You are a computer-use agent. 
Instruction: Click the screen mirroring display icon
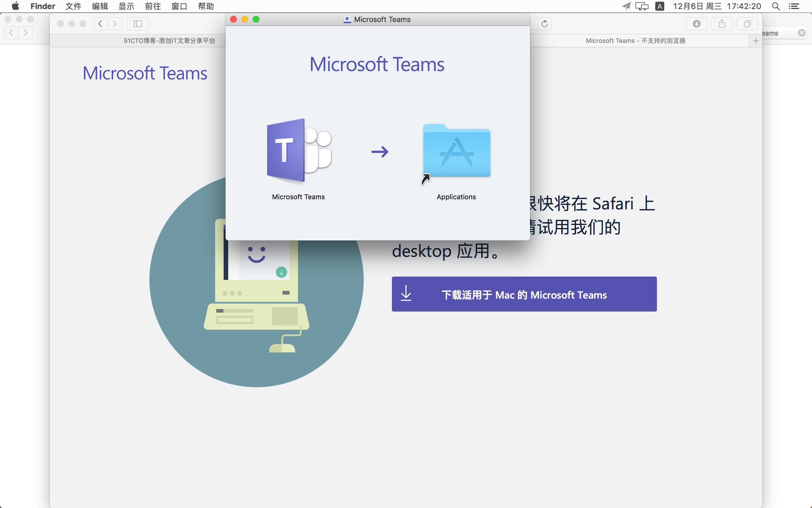641,6
